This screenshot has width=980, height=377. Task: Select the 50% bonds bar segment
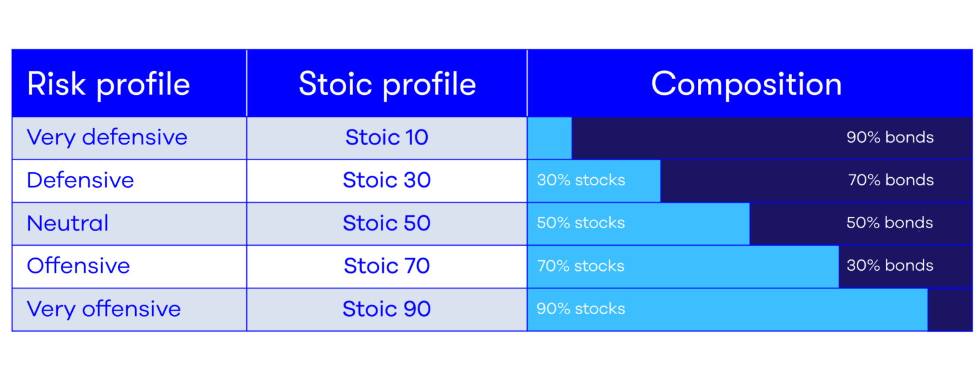pyautogui.click(x=861, y=223)
